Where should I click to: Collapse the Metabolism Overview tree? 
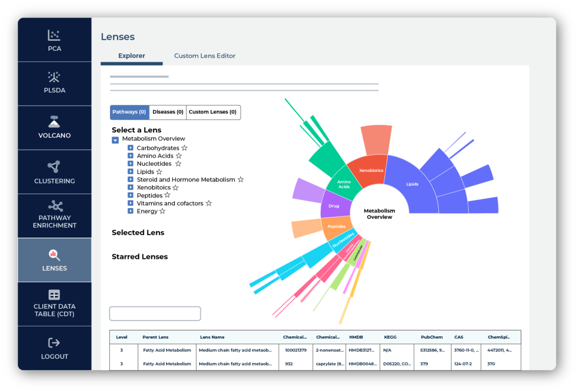pos(115,140)
